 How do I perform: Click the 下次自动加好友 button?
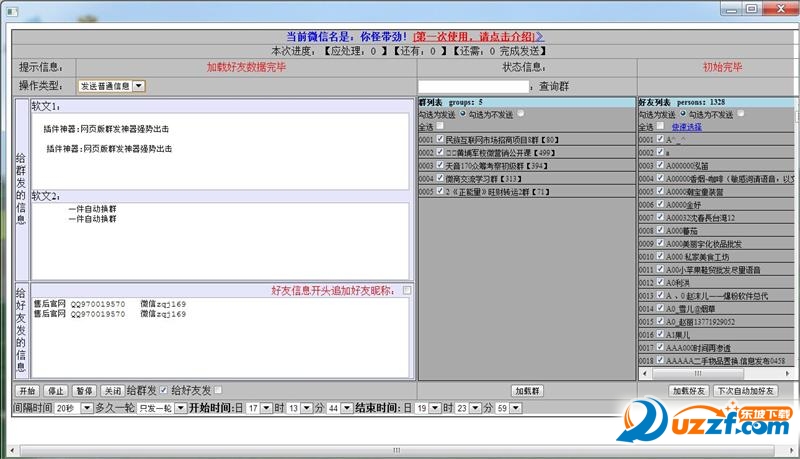745,391
